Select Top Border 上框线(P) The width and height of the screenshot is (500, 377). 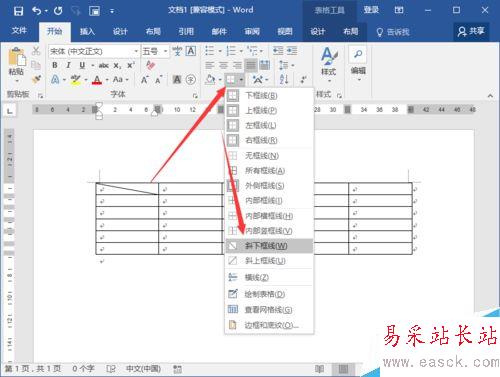tap(269, 111)
